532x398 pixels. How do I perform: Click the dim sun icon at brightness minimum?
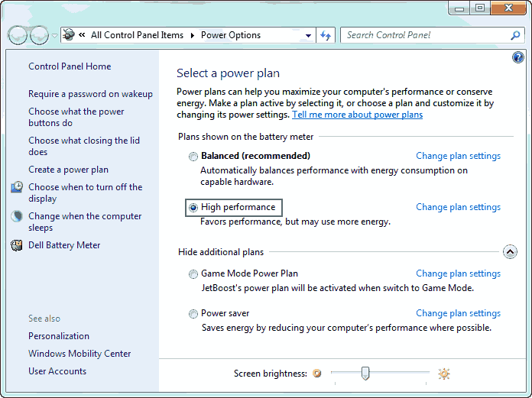point(316,374)
